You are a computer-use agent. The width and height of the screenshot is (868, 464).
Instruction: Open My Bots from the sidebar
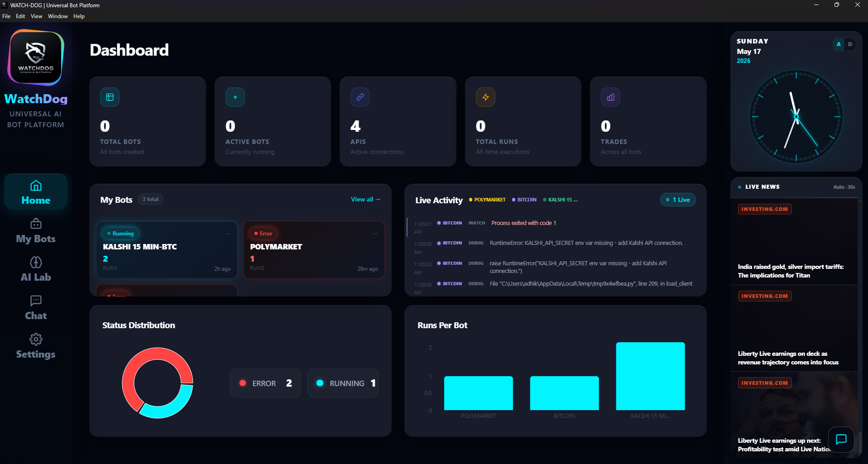click(36, 231)
